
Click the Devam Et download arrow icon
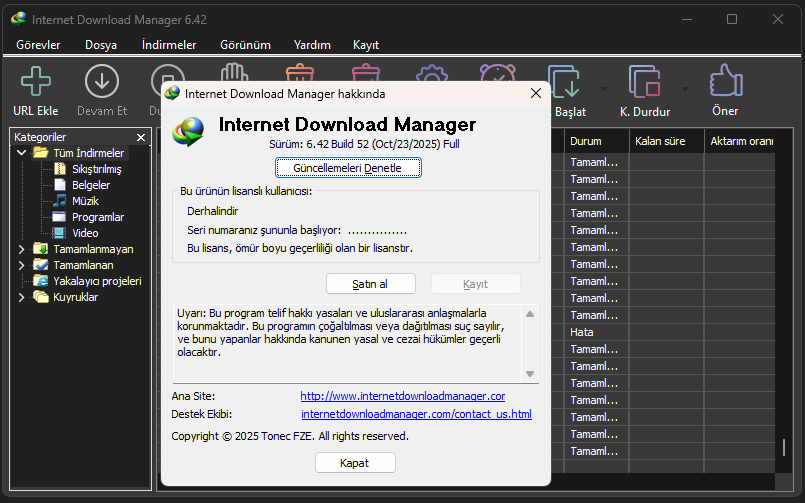tap(102, 82)
